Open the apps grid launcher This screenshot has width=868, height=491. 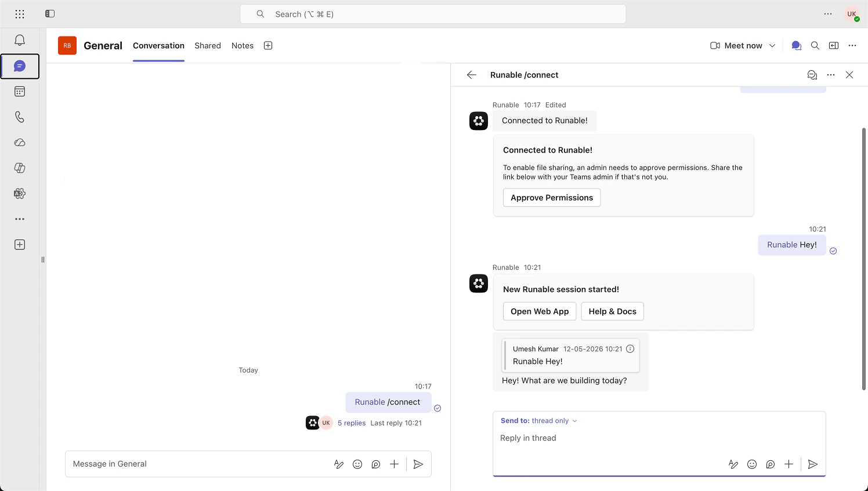[20, 14]
